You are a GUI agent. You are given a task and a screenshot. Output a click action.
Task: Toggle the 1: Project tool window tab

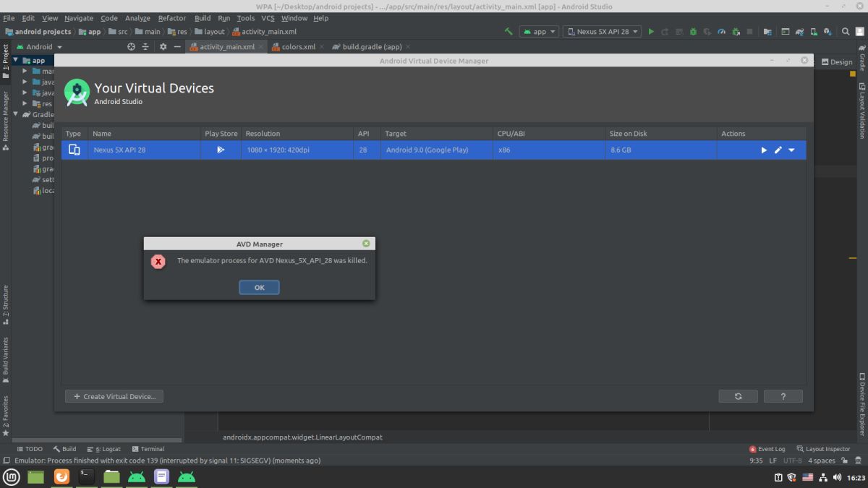click(6, 61)
